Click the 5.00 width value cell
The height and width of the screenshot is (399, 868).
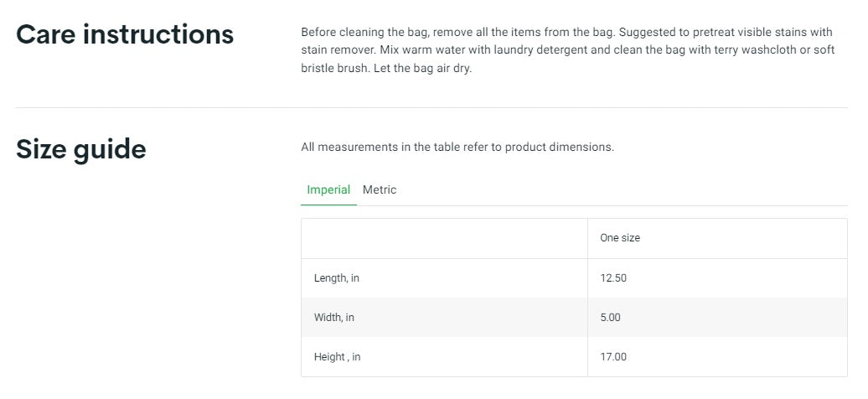click(611, 318)
